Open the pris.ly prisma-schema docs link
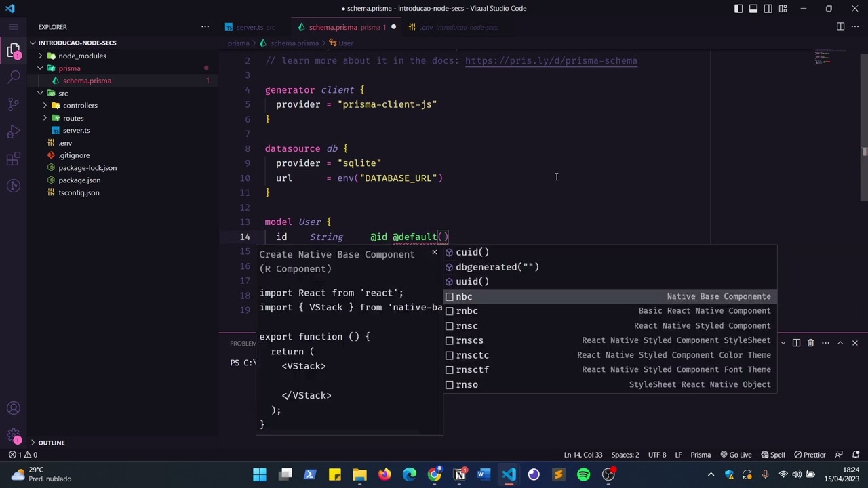 coord(551,61)
